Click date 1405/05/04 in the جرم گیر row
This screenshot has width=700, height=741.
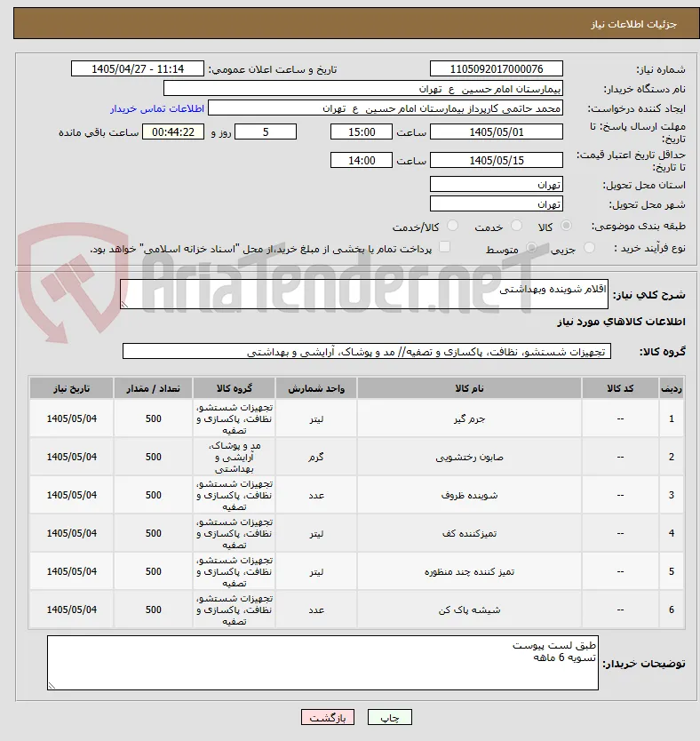point(71,418)
